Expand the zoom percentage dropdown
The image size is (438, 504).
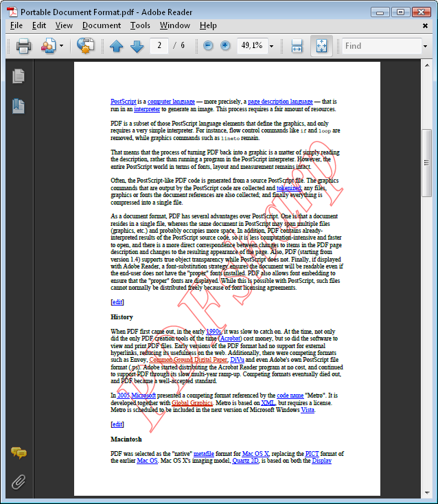[272, 46]
